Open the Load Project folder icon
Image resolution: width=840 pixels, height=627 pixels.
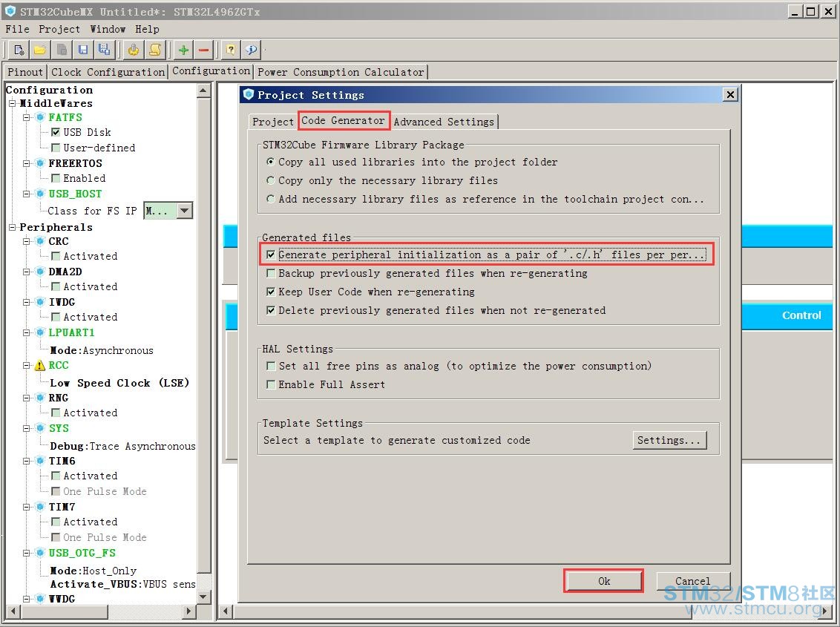pyautogui.click(x=39, y=50)
